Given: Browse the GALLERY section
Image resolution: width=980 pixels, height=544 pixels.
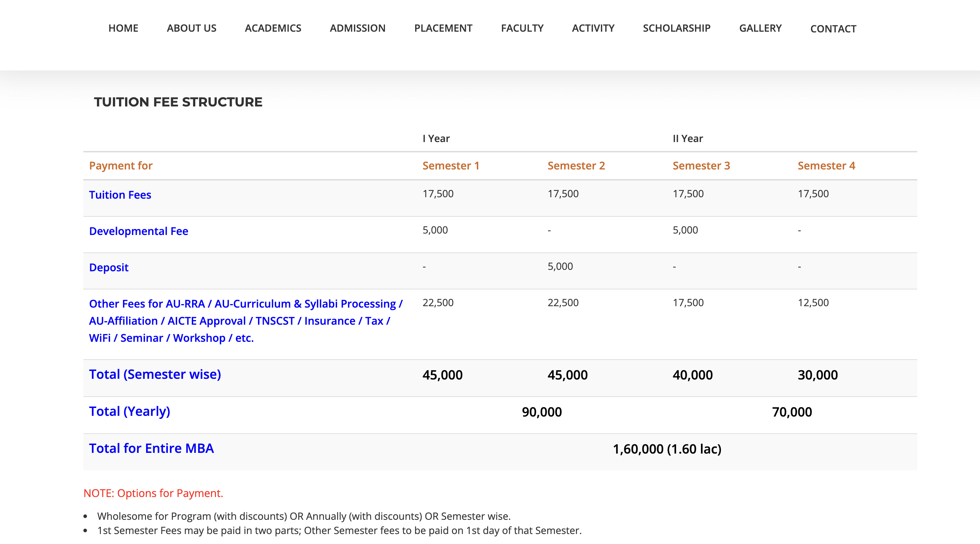Looking at the screenshot, I should click(x=760, y=28).
